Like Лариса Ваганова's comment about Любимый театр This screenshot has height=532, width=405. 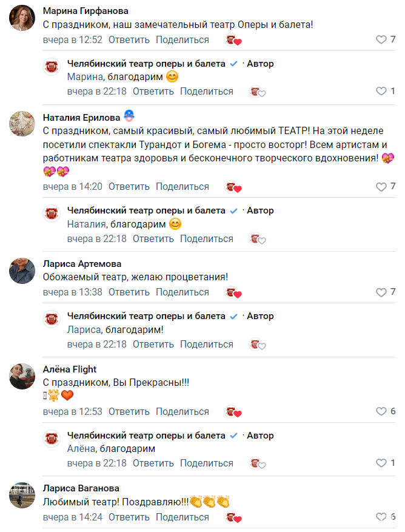381,517
